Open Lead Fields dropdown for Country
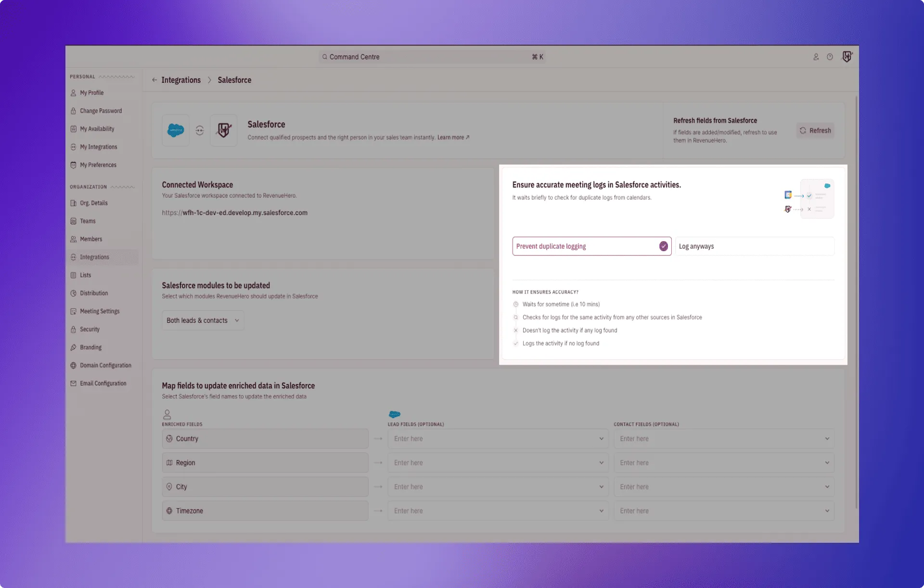924x588 pixels. coord(498,438)
